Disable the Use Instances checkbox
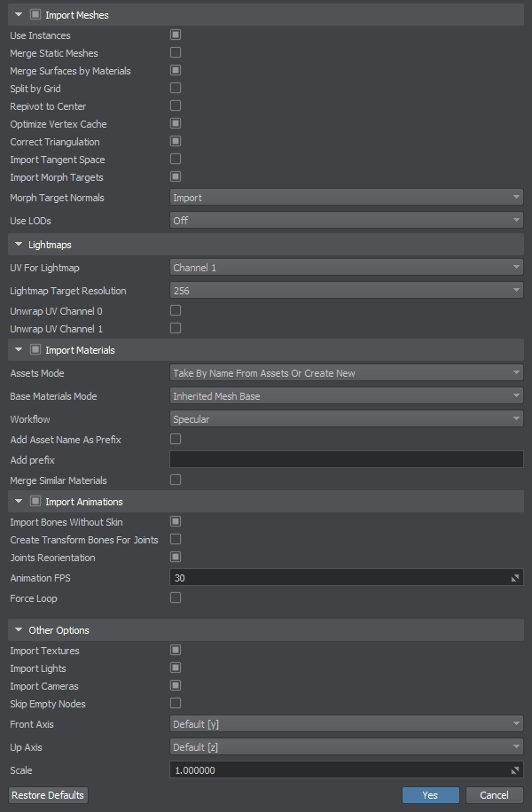Screen dimensions: 532x812 click(x=176, y=35)
